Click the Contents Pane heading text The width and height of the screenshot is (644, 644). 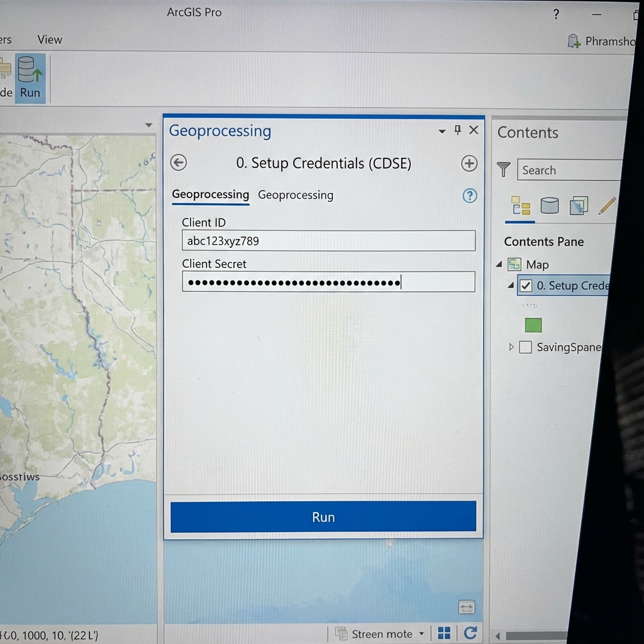pyautogui.click(x=544, y=241)
